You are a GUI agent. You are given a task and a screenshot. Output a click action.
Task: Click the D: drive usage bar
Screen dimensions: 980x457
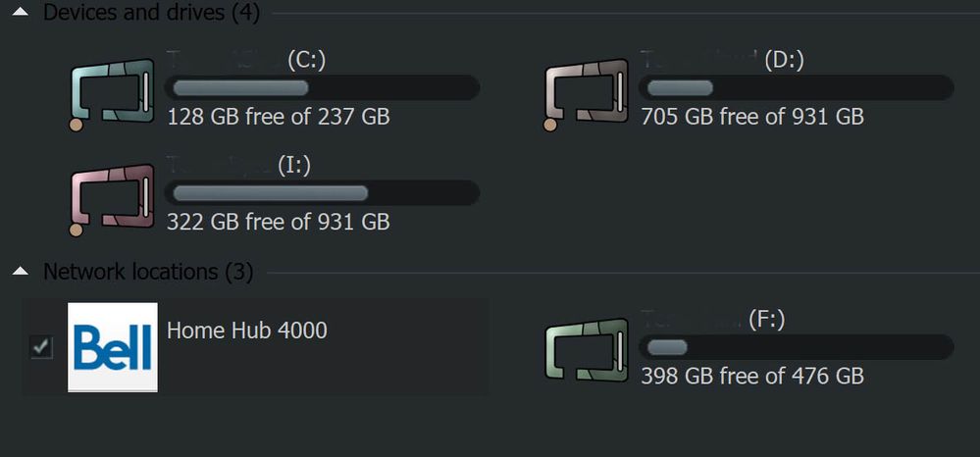tap(796, 88)
